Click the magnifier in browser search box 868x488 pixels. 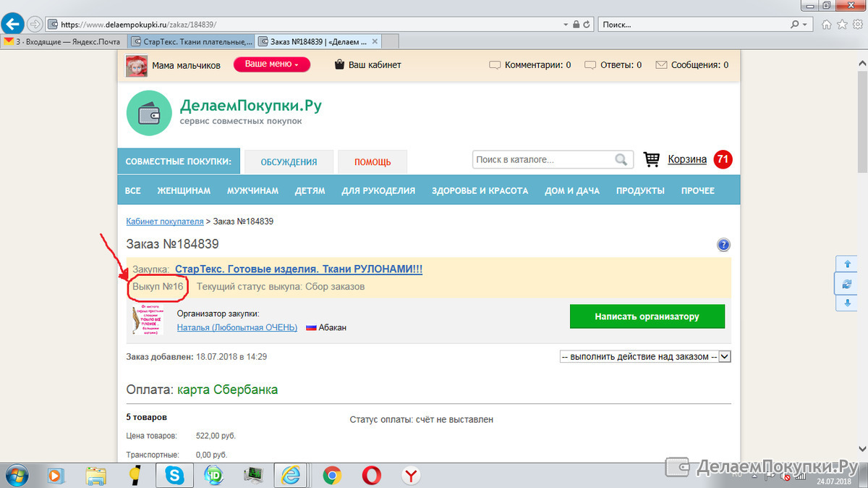pos(795,24)
